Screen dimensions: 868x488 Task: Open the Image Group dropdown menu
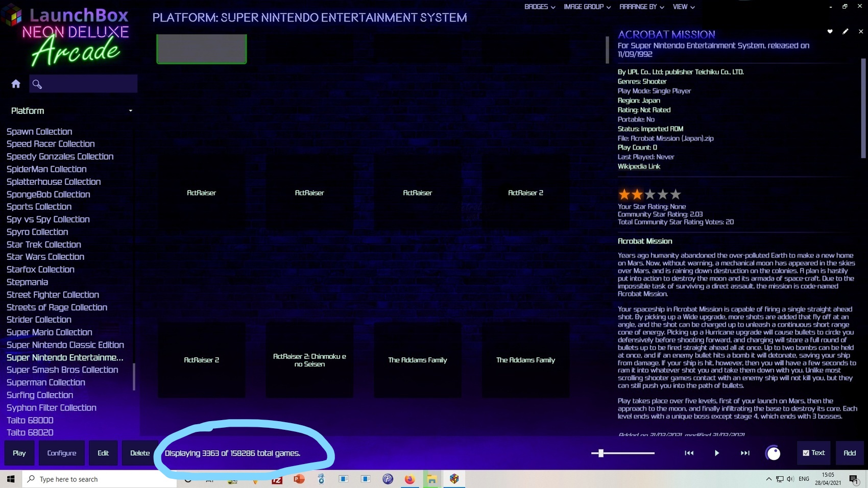pos(587,7)
